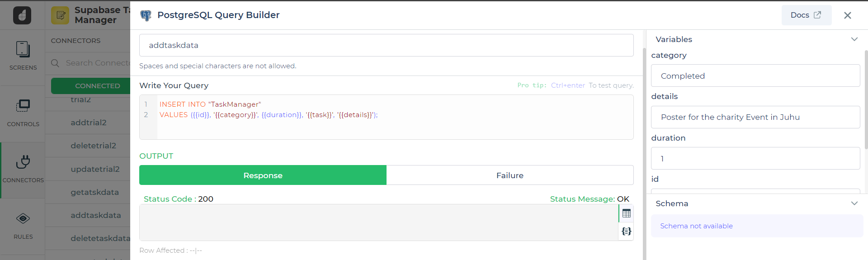Open the Rules eye icon
Screen dimensions: 868x260
click(23, 219)
